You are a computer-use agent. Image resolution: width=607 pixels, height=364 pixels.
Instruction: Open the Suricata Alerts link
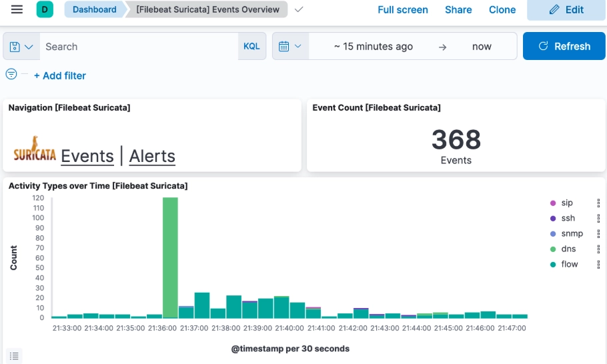coord(152,156)
